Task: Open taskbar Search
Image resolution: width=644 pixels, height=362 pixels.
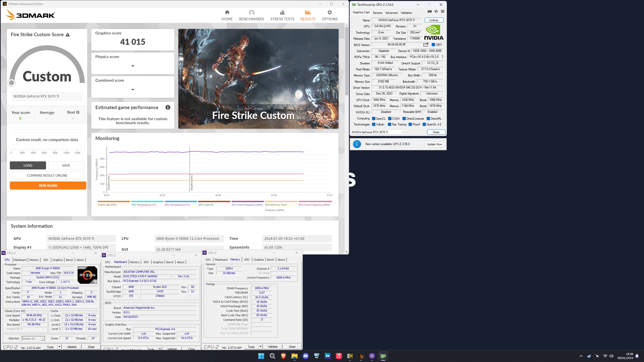Action: click(x=272, y=356)
